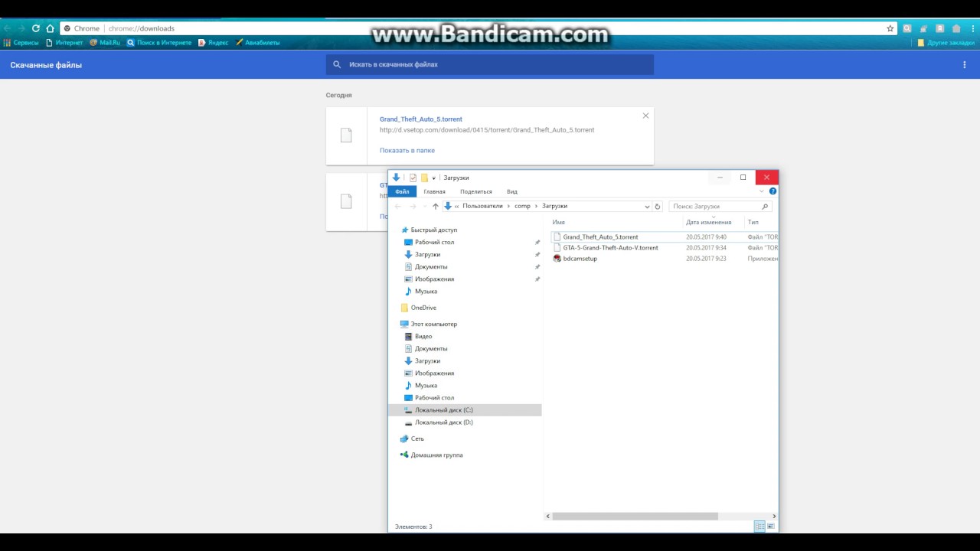The height and width of the screenshot is (551, 980).
Task: Open address bar history dropdown
Action: 647,207
